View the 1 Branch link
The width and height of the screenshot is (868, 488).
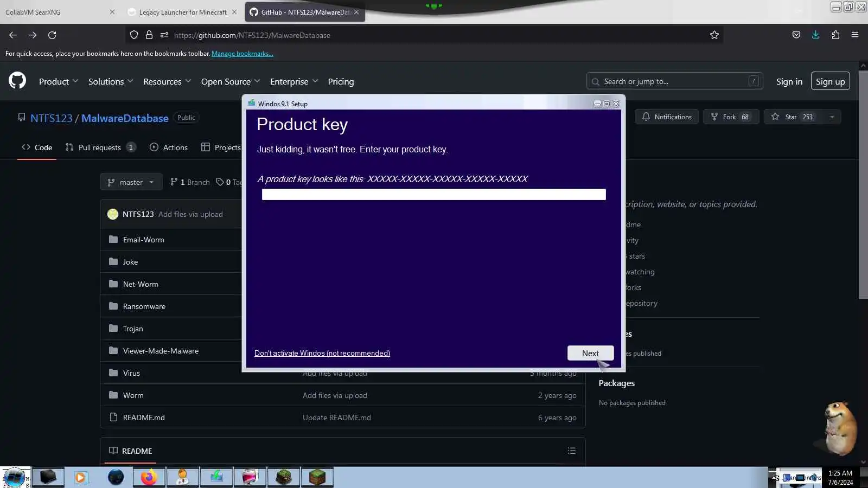tap(190, 182)
